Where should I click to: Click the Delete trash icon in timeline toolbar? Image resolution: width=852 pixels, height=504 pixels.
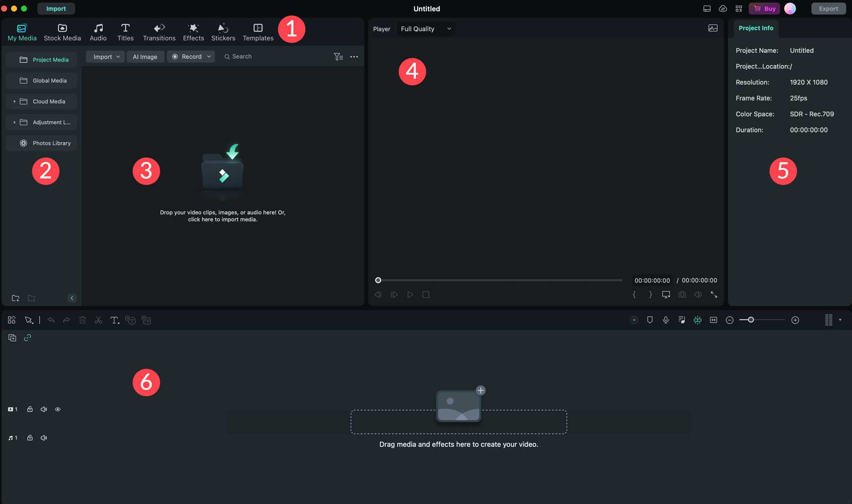coord(82,320)
